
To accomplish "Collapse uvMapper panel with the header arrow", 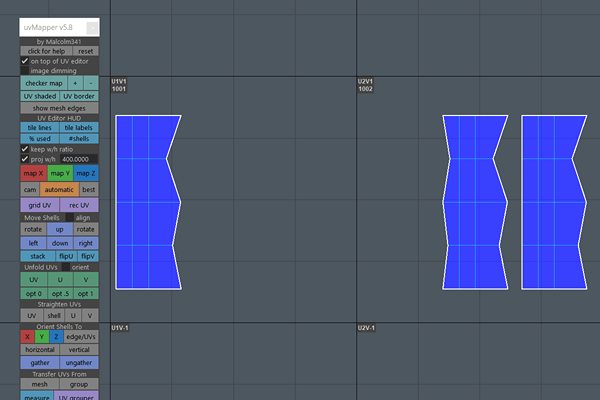I will point(91,29).
